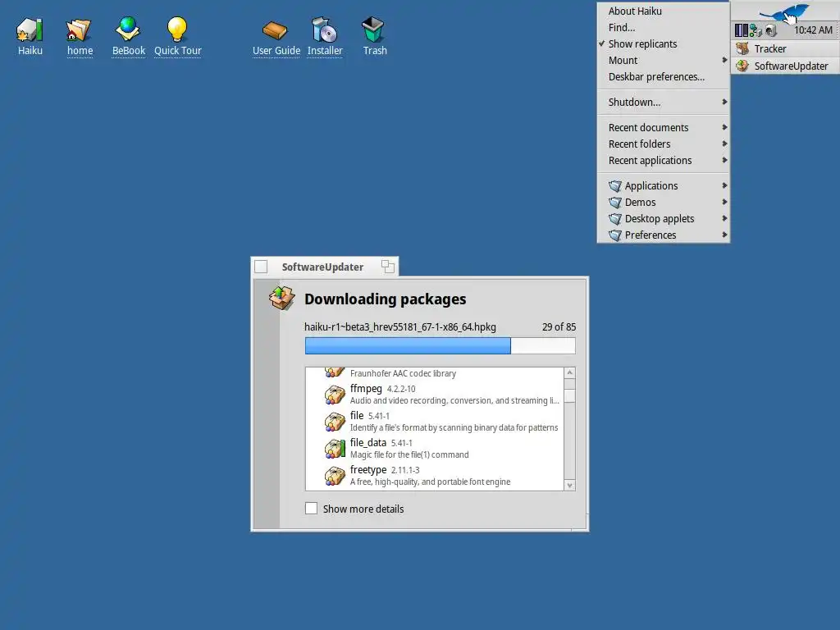Viewport: 840px width, 630px height.
Task: Open the Recent documents menu entry
Action: (663, 127)
